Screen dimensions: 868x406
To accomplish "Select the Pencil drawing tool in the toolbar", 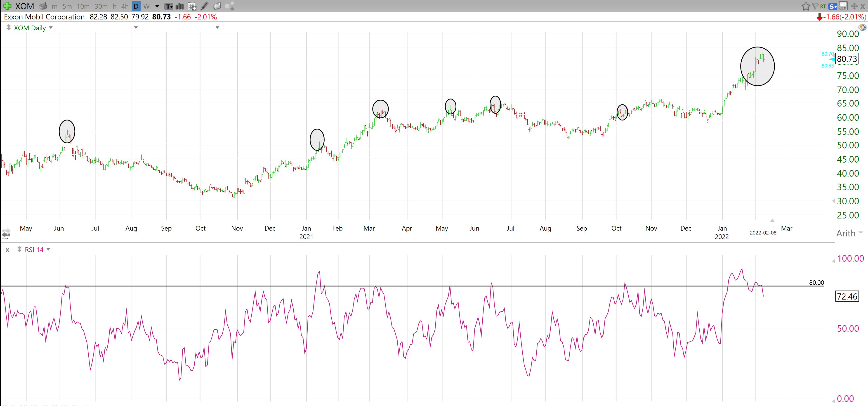I will [204, 6].
